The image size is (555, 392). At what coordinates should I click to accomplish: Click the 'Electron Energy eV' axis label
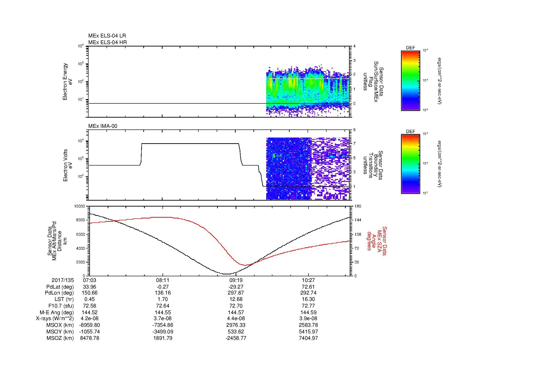point(68,82)
